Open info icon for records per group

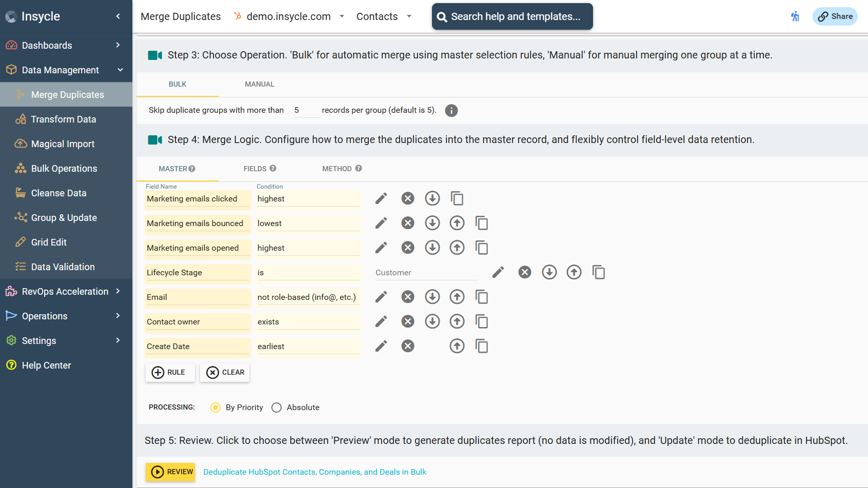tap(451, 110)
